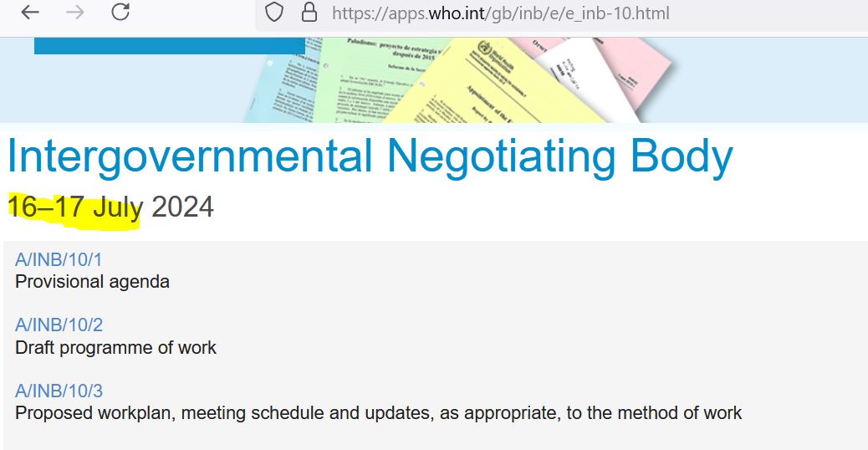Click the highlighted 16–17 July date
Viewport: 868px width, 450px height.
click(75, 207)
